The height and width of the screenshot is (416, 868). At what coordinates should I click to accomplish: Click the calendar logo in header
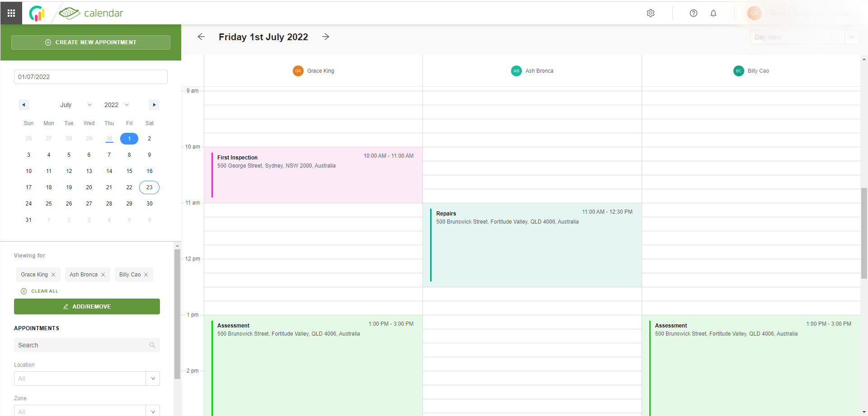coord(91,13)
